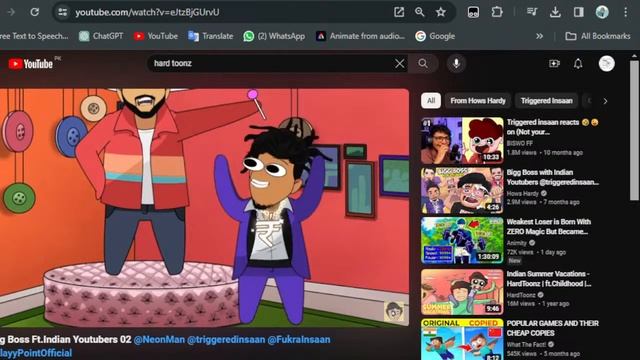Open the media controls icon in toolbar

tap(532, 12)
